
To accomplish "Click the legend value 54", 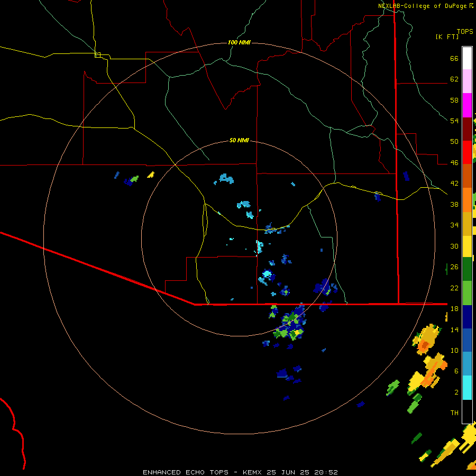I will point(454,121).
